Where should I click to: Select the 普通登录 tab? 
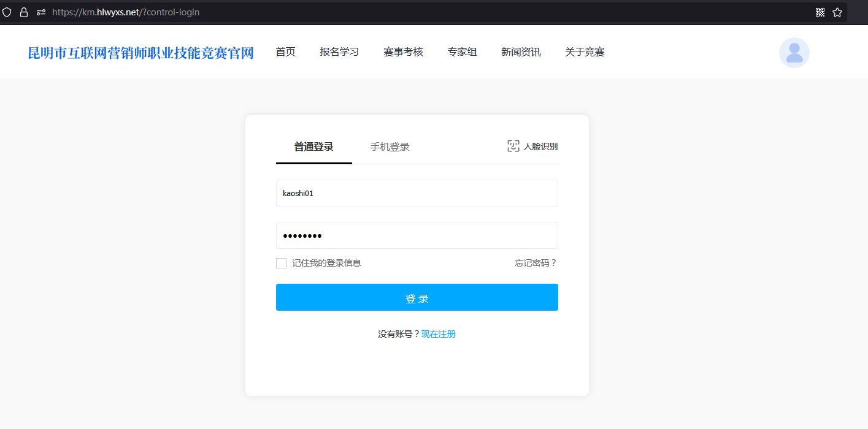(x=313, y=147)
